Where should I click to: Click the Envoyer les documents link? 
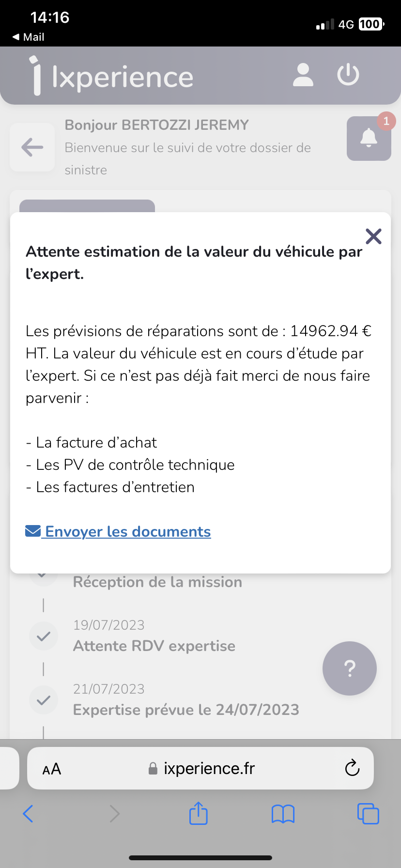click(x=128, y=531)
